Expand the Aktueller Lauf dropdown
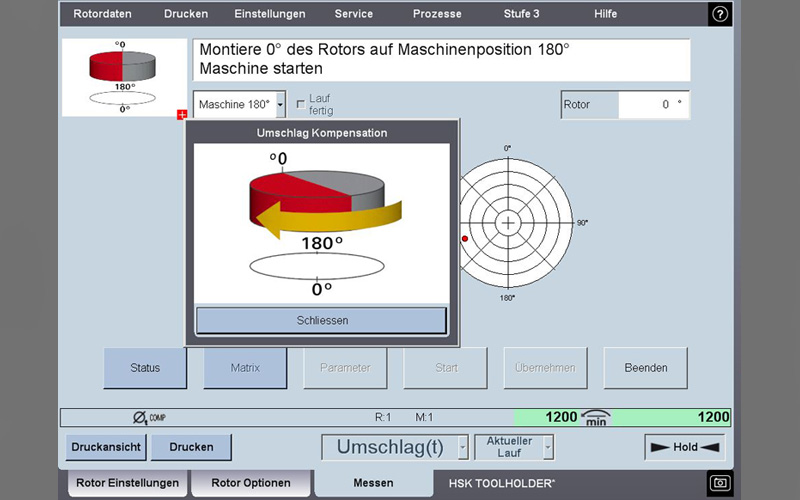 pos(548,447)
